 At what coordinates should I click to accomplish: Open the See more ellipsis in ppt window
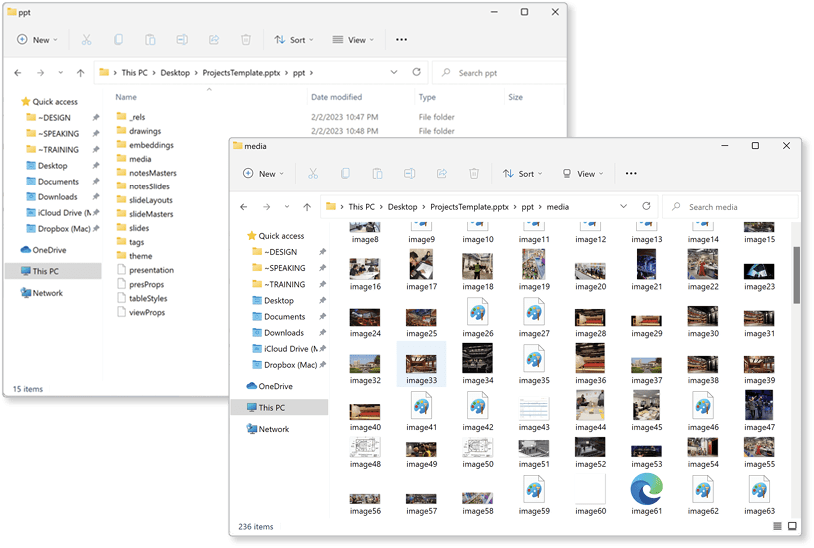point(401,39)
